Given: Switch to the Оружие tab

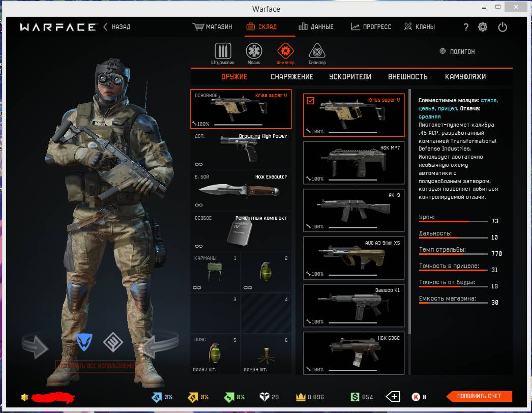Looking at the screenshot, I should (x=234, y=77).
